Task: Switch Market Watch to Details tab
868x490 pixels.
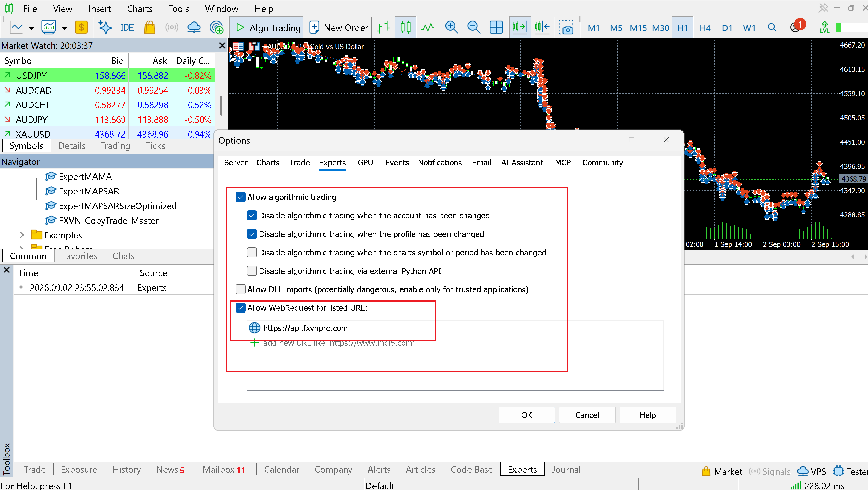Action: [x=72, y=146]
